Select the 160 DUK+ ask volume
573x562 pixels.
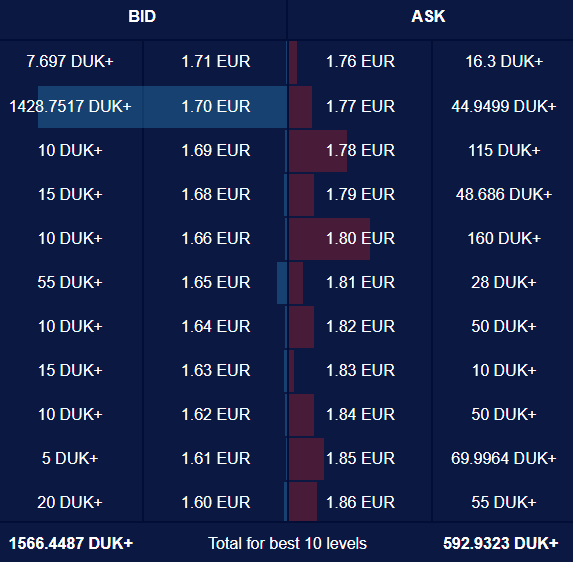tap(504, 238)
